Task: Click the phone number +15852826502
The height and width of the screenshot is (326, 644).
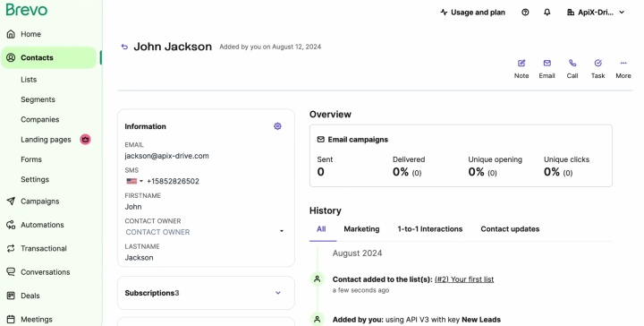Action: coord(173,181)
